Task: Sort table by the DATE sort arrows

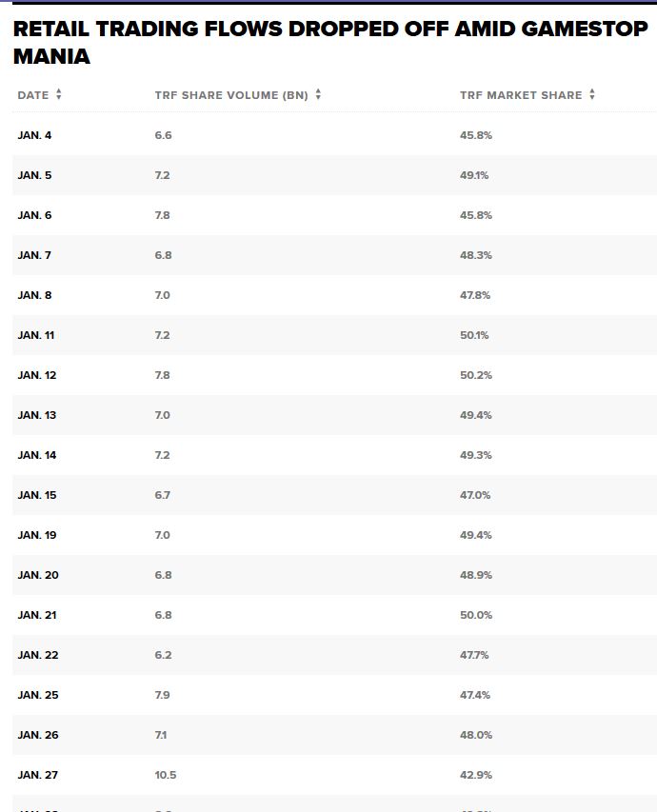Action: tap(59, 94)
